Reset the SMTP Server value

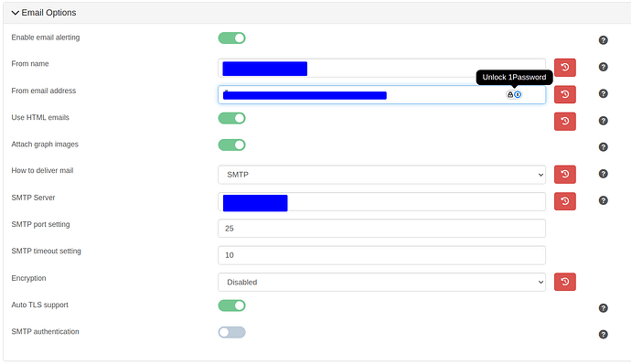(564, 201)
